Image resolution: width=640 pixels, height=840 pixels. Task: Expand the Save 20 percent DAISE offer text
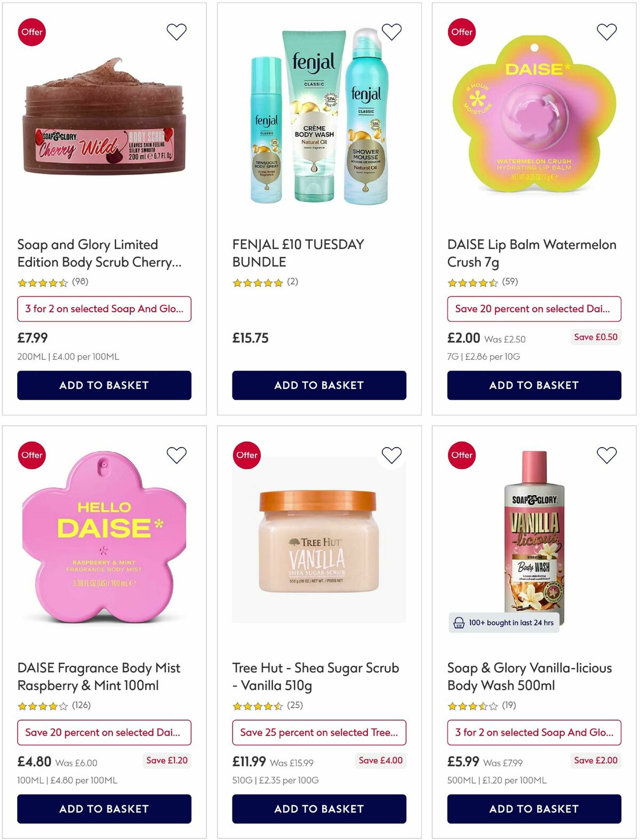click(533, 309)
